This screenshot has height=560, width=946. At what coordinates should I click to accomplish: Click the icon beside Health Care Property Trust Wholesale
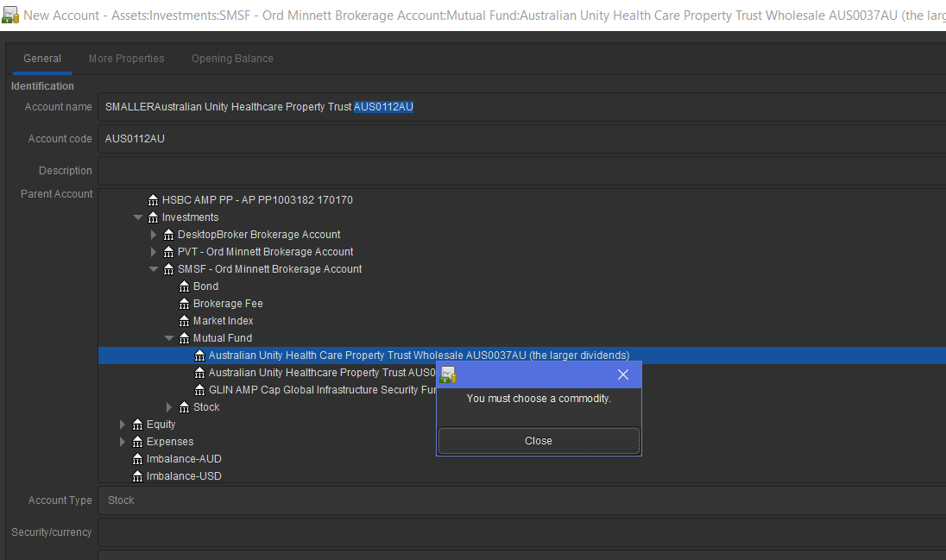tap(199, 356)
